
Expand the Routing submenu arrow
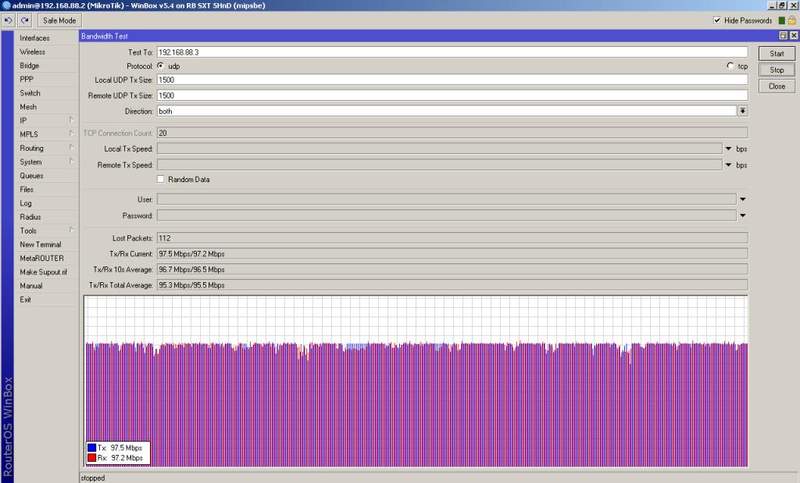(71, 147)
